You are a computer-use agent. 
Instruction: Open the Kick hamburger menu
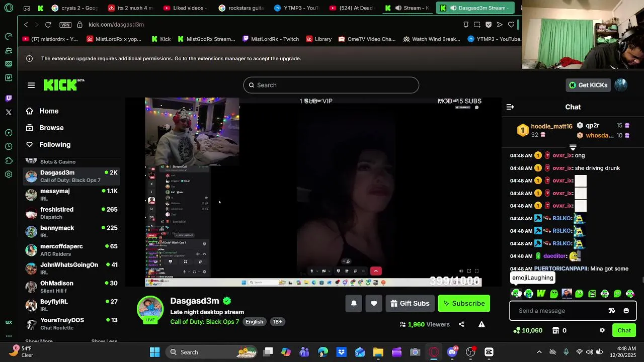click(31, 85)
